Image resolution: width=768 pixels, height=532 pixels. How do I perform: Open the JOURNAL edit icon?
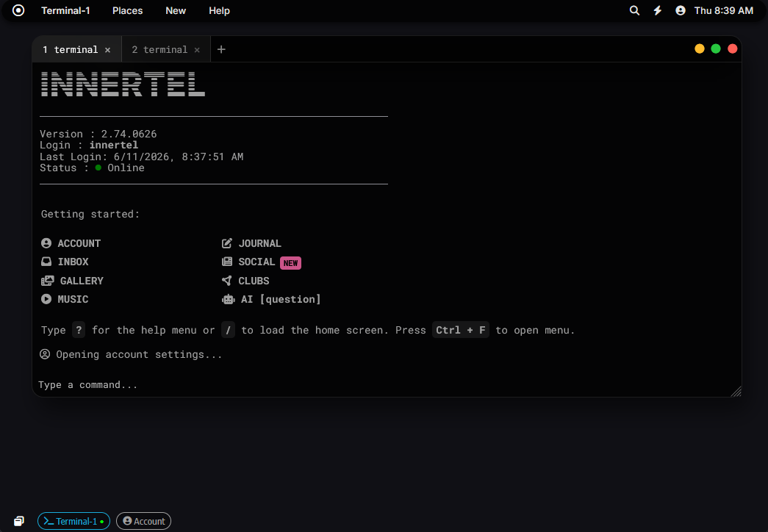[227, 243]
